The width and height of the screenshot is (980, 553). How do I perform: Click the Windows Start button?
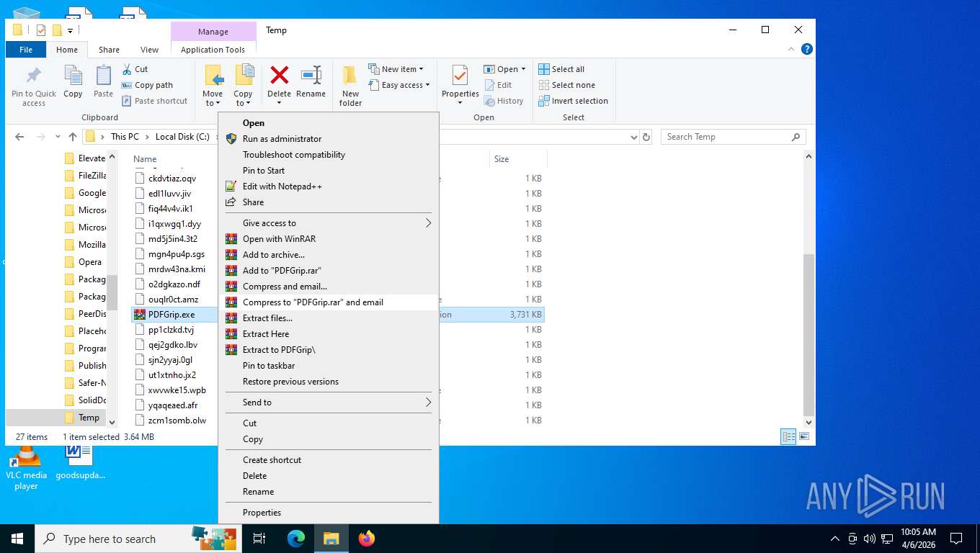coord(17,538)
